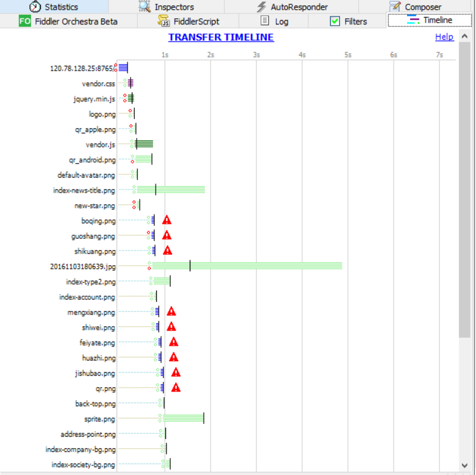This screenshot has height=475, width=476.
Task: Toggle the Filters checkbox
Action: [334, 21]
